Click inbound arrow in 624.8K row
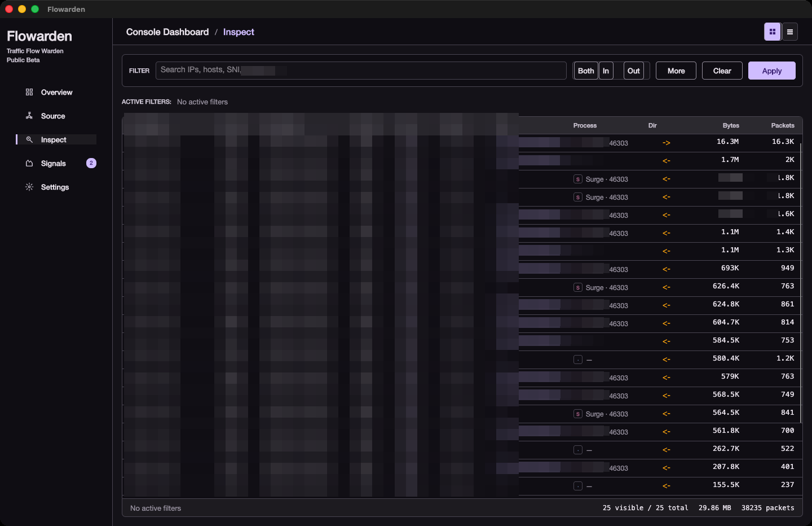The width and height of the screenshot is (812, 526). point(667,305)
